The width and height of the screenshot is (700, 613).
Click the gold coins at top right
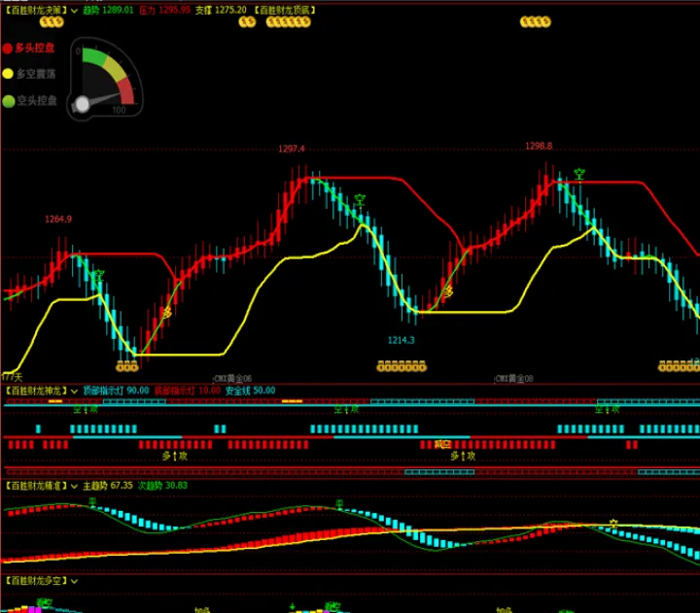(534, 20)
